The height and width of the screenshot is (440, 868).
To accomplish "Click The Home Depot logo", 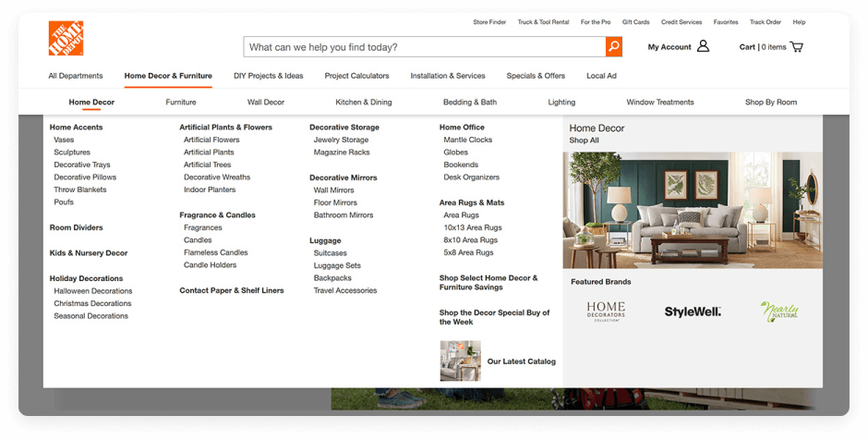I will [66, 38].
